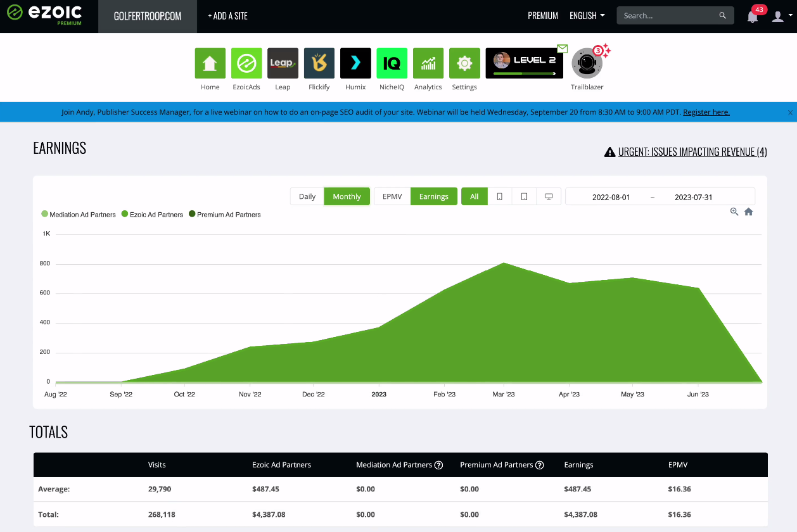
Task: Click the green envelope mail icon
Action: (562, 48)
